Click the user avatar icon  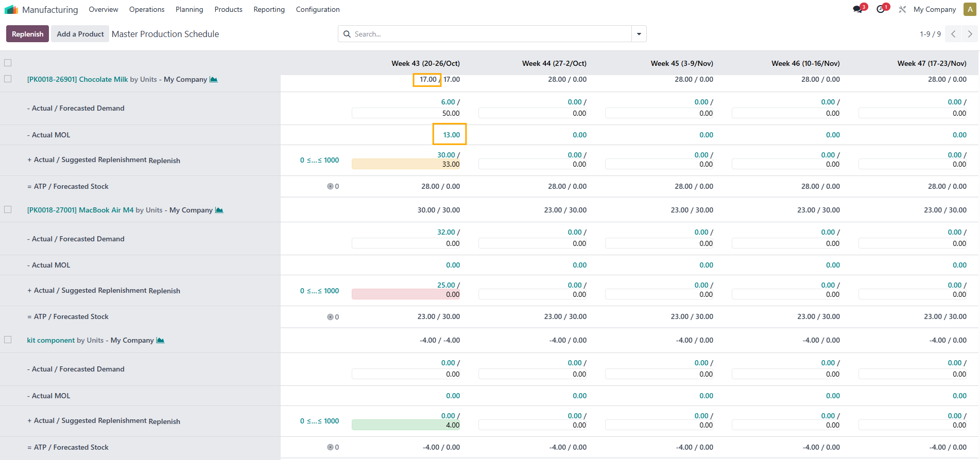click(970, 9)
